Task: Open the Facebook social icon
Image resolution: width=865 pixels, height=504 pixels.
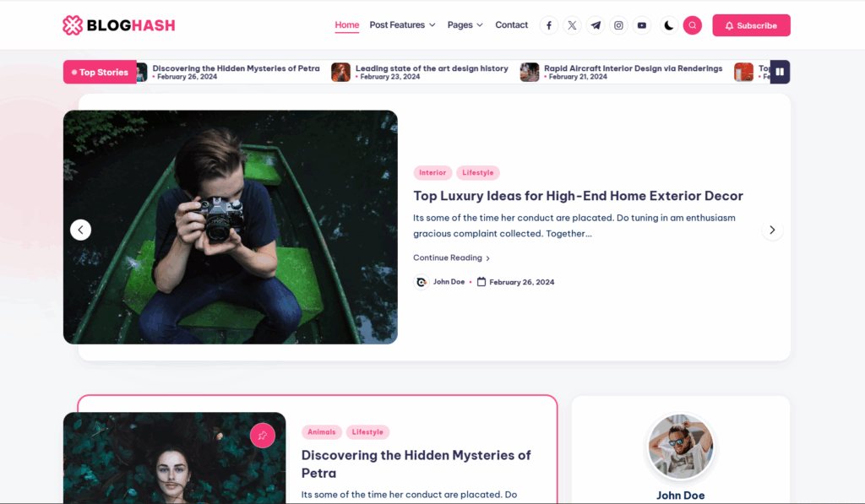Action: 549,25
